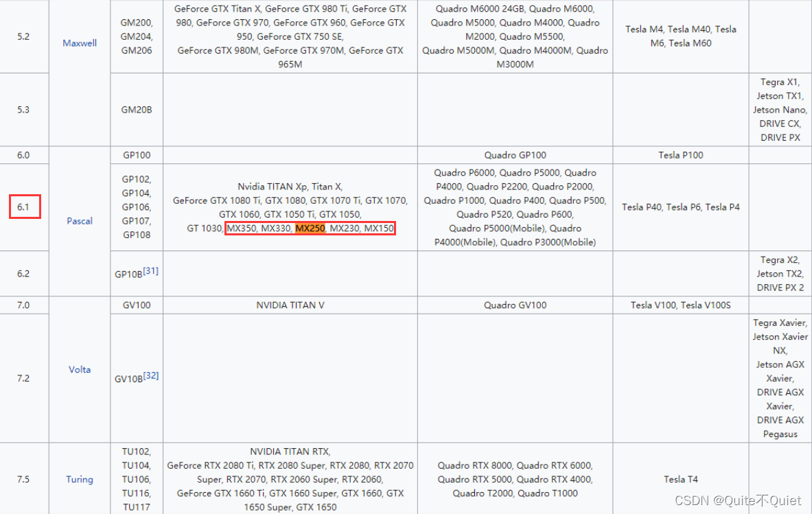
Task: Click the Tesla M4, Tesla M40 cell
Action: pyautogui.click(x=681, y=36)
